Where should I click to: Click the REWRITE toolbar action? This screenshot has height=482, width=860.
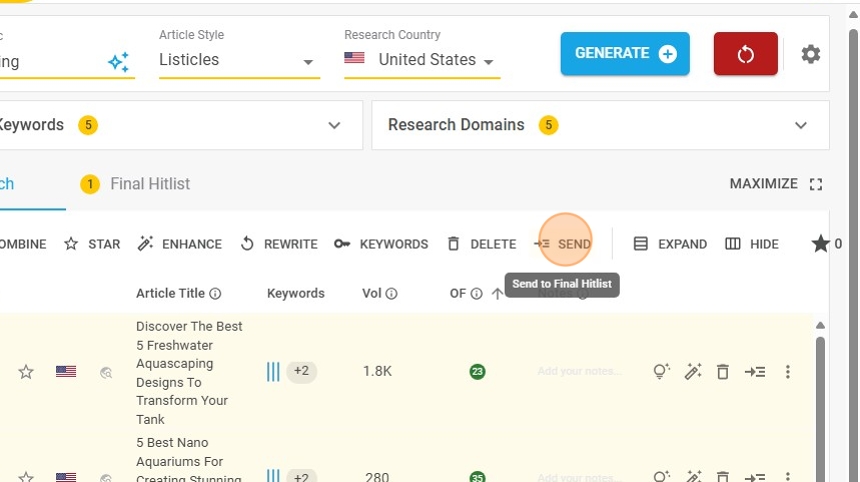point(279,244)
